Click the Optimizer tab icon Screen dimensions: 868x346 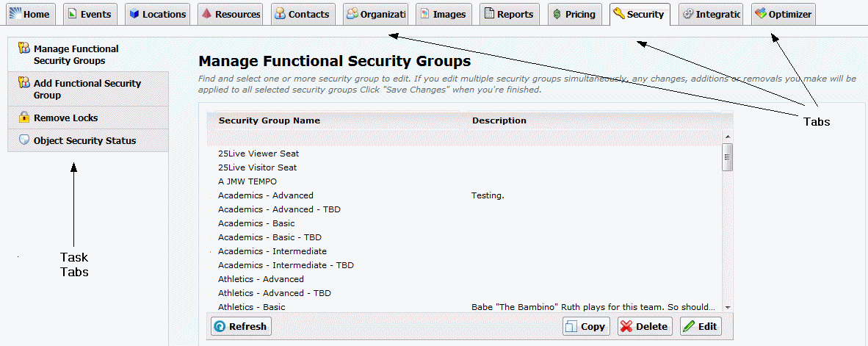[761, 14]
